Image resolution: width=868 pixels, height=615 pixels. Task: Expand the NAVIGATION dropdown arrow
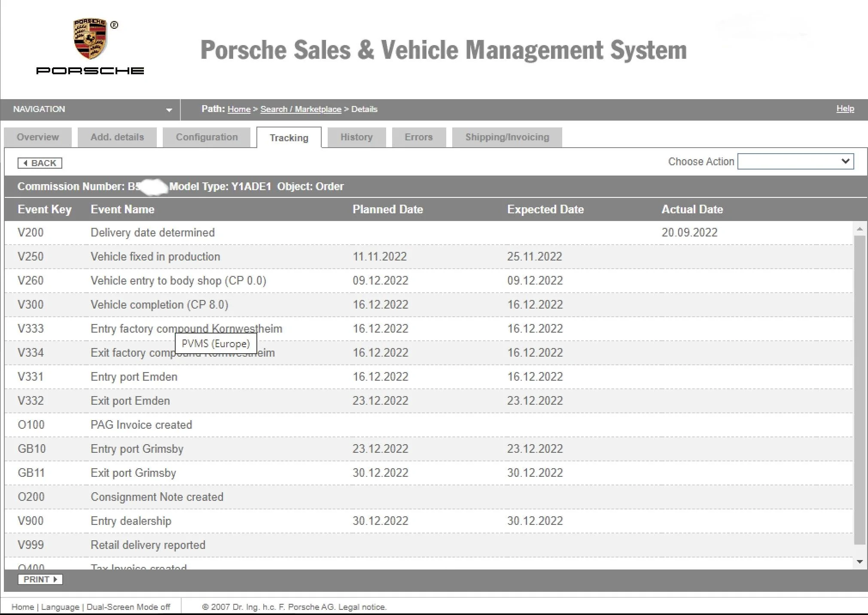coord(169,110)
